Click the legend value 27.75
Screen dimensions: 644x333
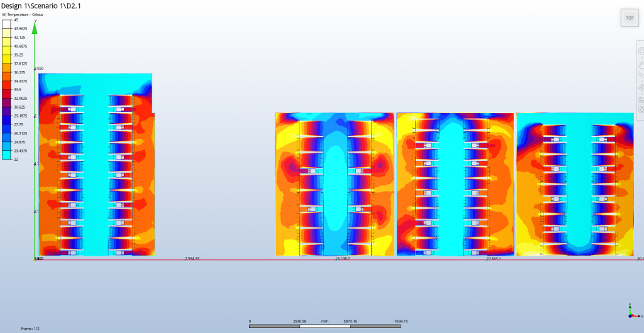(x=18, y=124)
